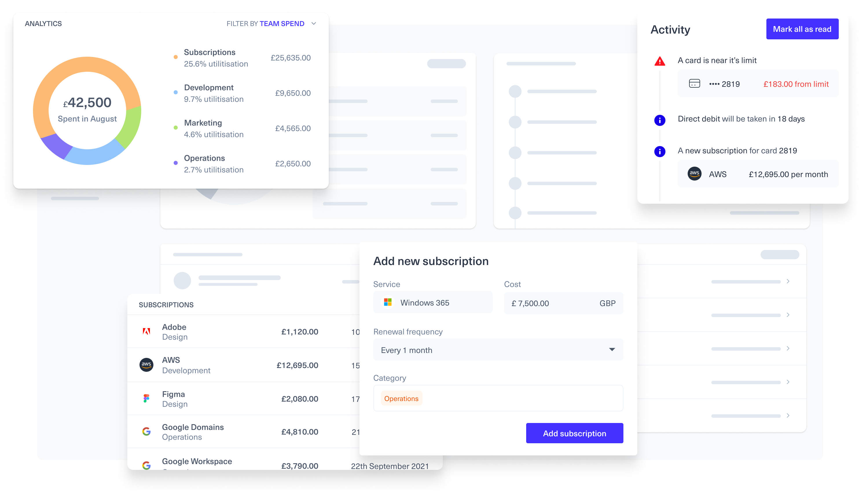Image resolution: width=859 pixels, height=504 pixels.
Task: Click Google logo beside Google Workspace
Action: (146, 465)
